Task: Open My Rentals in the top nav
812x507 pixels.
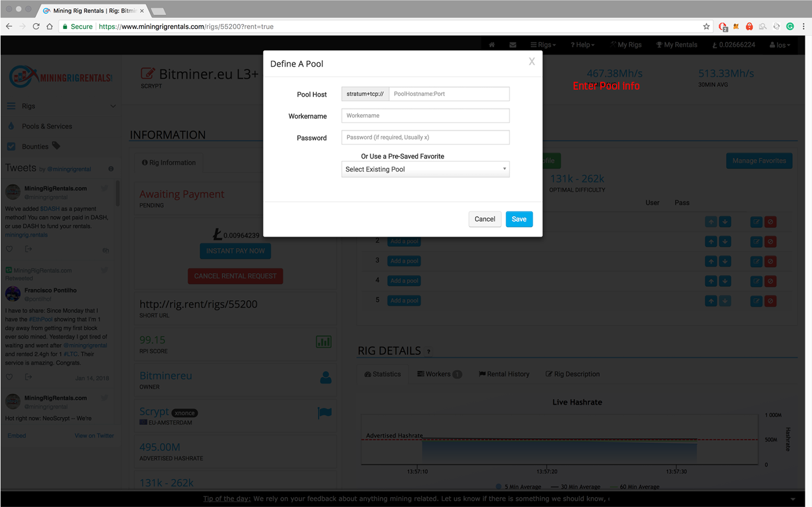Action: click(x=677, y=45)
